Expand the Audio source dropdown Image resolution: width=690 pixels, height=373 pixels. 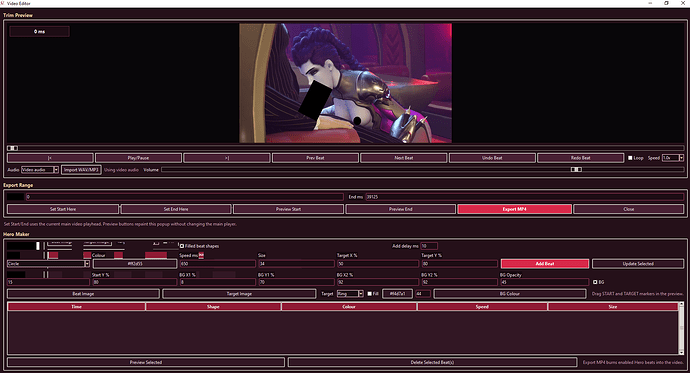pos(40,170)
